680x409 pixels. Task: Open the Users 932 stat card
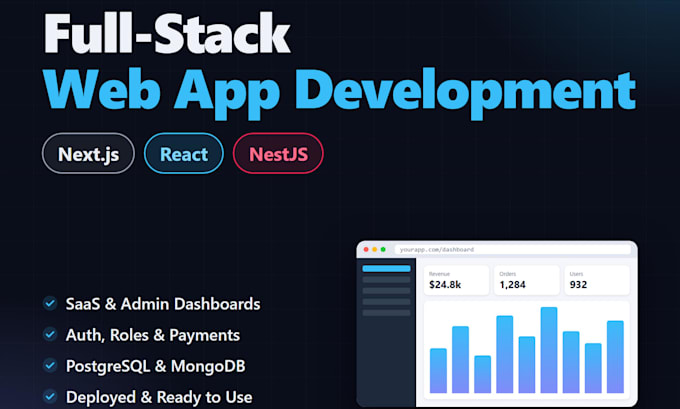tap(597, 280)
